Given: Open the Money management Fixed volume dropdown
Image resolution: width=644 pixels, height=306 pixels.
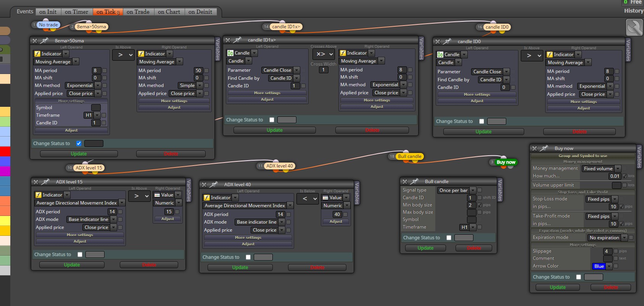Looking at the screenshot, I should click(602, 168).
